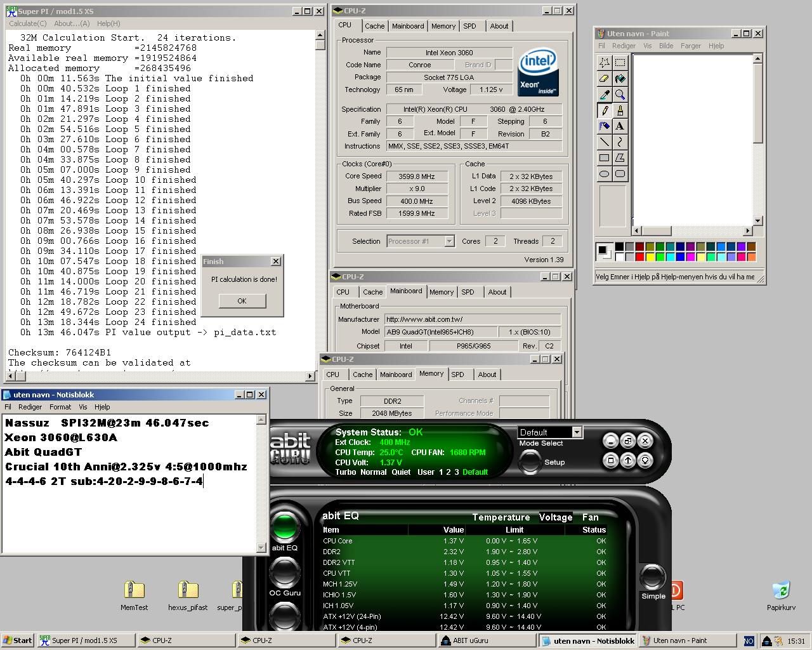The image size is (812, 650).
Task: Select the Line tool in Paint
Action: pos(605,142)
